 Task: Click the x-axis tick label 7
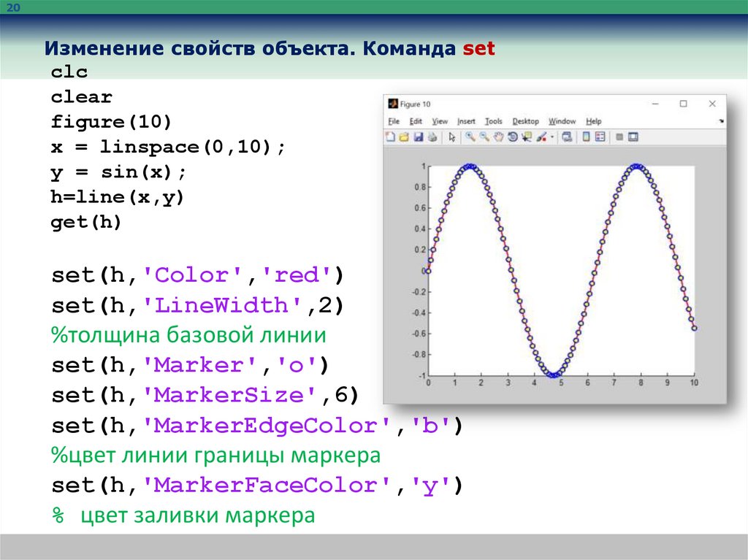614,383
